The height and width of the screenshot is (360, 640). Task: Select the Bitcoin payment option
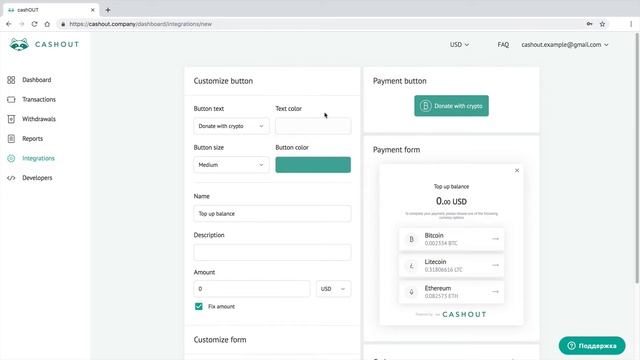(451, 239)
